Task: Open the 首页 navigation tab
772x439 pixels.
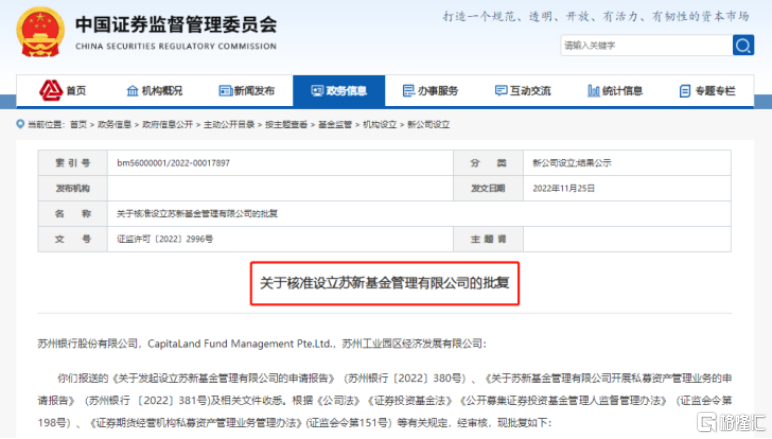Action: (63, 91)
